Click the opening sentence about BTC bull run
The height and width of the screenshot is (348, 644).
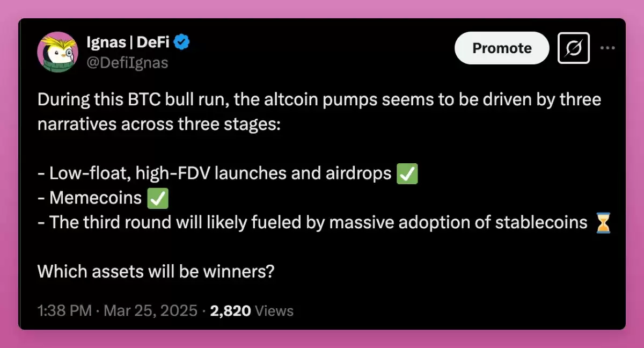tap(319, 100)
